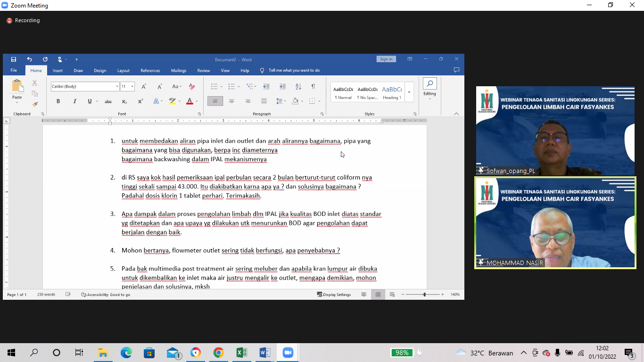Open the font size 11 dropdown
Image resolution: width=644 pixels, height=362 pixels.
click(132, 87)
